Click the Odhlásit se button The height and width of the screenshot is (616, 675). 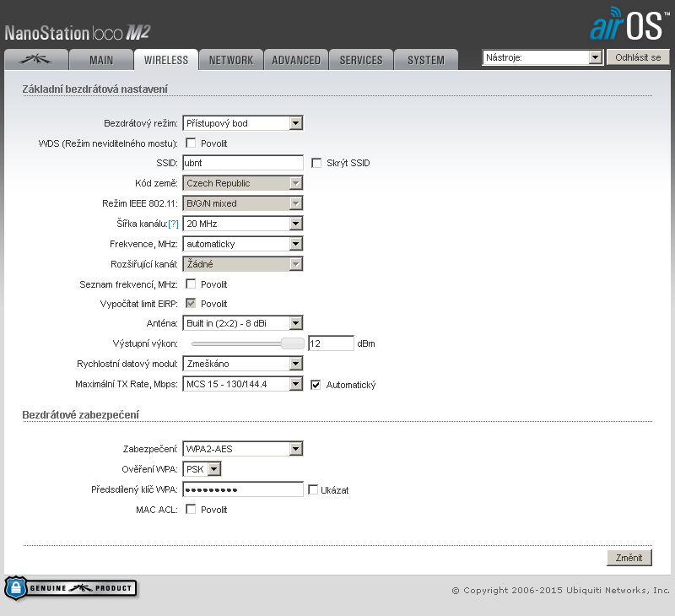click(x=638, y=57)
